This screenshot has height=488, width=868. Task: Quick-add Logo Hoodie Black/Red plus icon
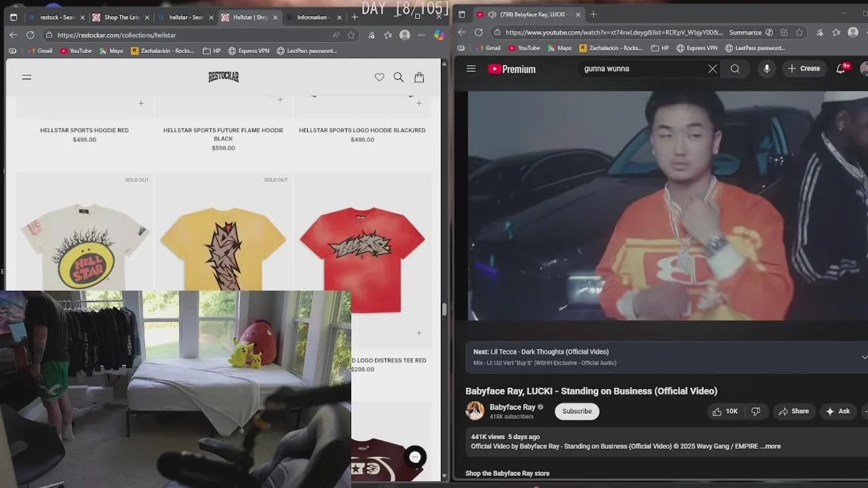click(x=418, y=103)
